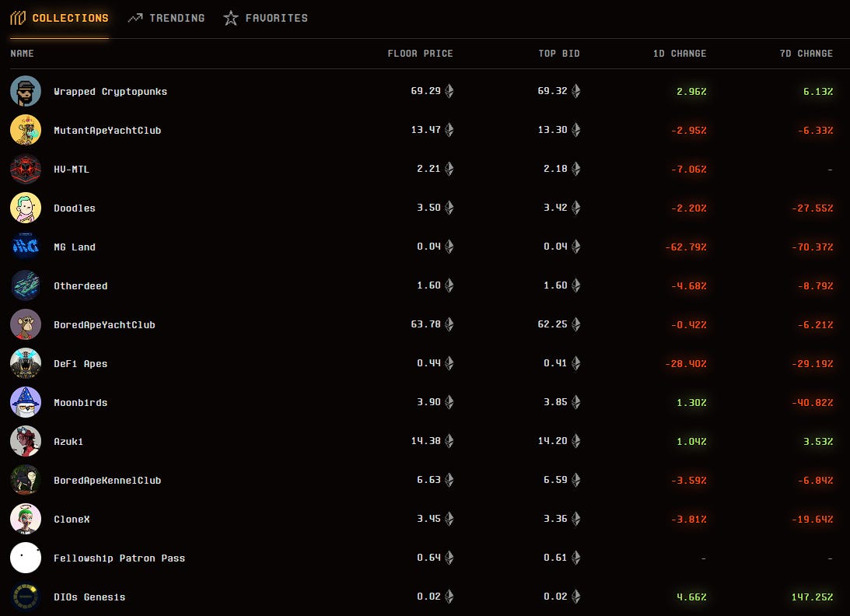The width and height of the screenshot is (850, 616).
Task: Click the 62.25 top bid value
Action: pyautogui.click(x=552, y=324)
